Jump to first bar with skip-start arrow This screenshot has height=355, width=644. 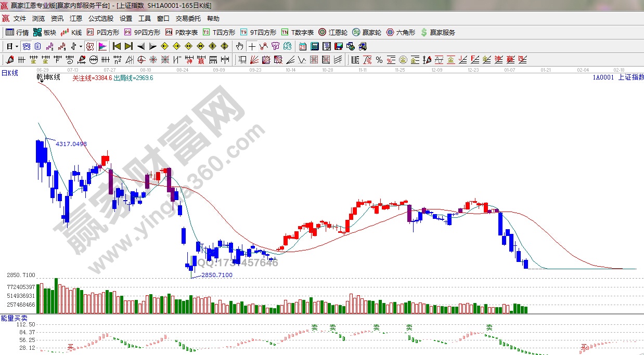coord(117,46)
